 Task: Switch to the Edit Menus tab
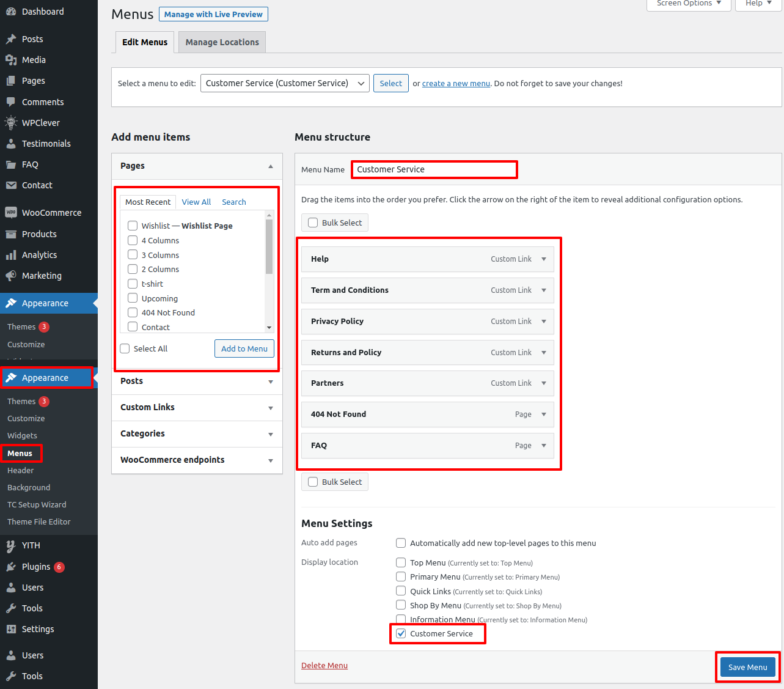[x=145, y=42]
